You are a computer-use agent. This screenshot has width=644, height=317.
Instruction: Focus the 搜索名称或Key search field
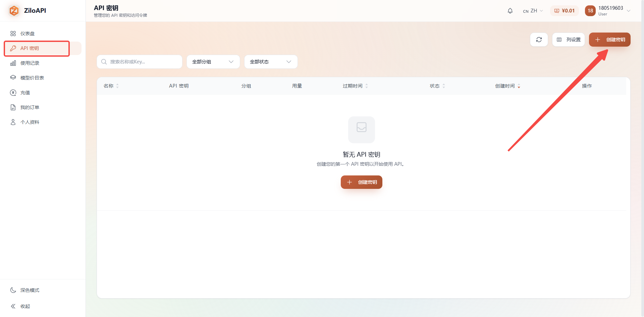pyautogui.click(x=140, y=62)
